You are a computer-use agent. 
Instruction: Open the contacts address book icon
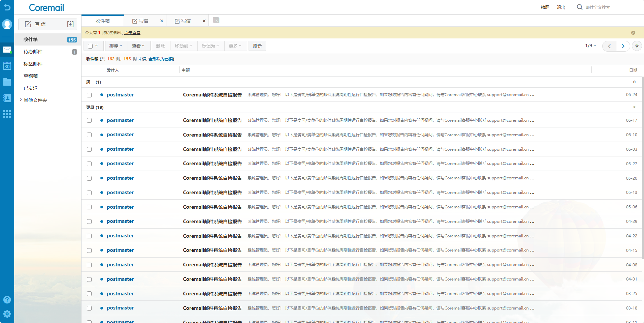coord(7,98)
